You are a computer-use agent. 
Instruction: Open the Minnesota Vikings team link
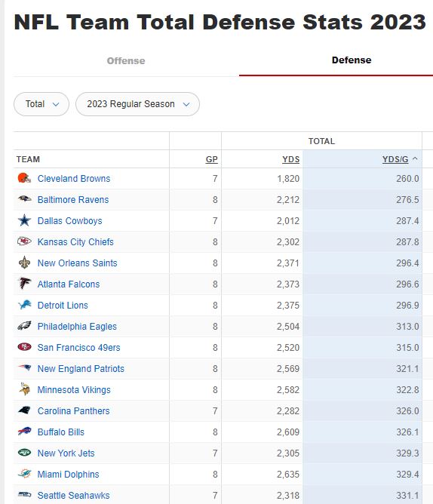(x=74, y=389)
